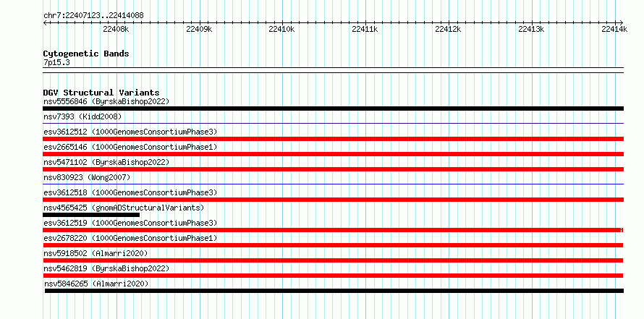Click the red bar for esv2678220
The height and width of the screenshot is (319, 644).
tap(333, 245)
